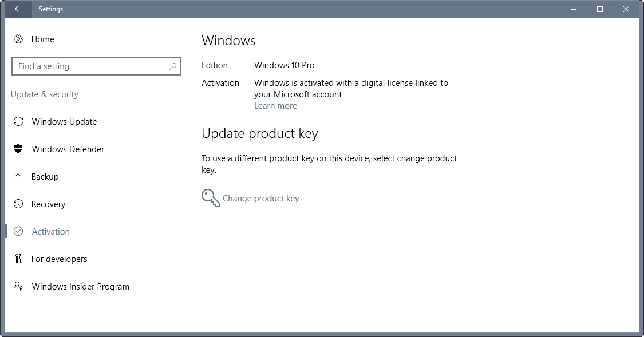Go to Windows Defender settings
The image size is (644, 337).
point(68,149)
